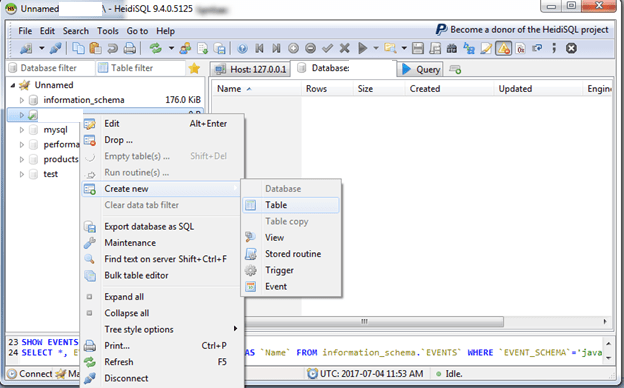624x388 pixels.
Task: Click the Help question mark icon
Action: click(242, 49)
